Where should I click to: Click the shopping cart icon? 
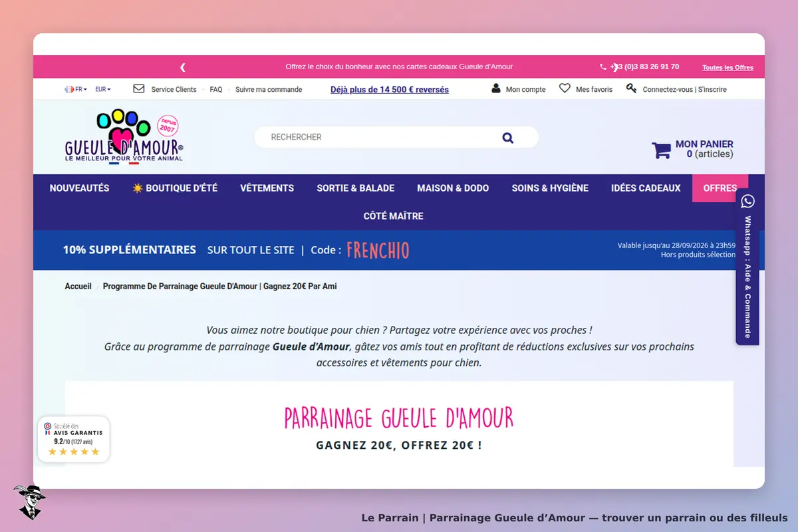pyautogui.click(x=661, y=150)
